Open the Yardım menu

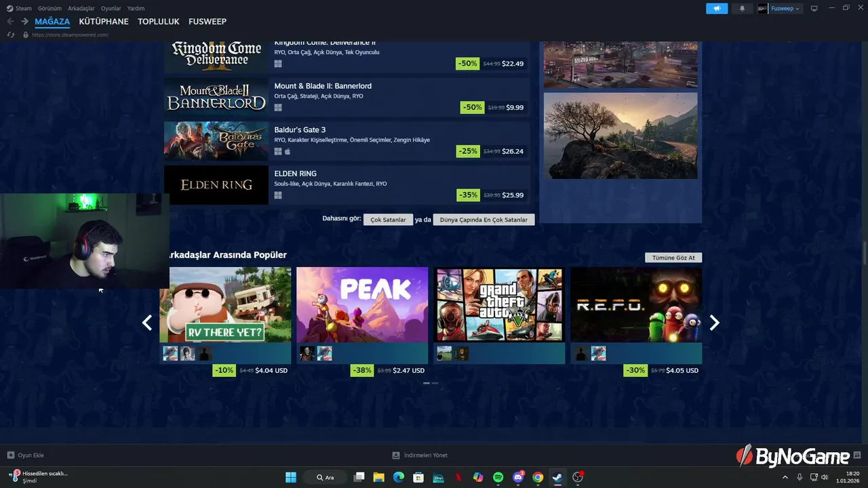click(136, 8)
